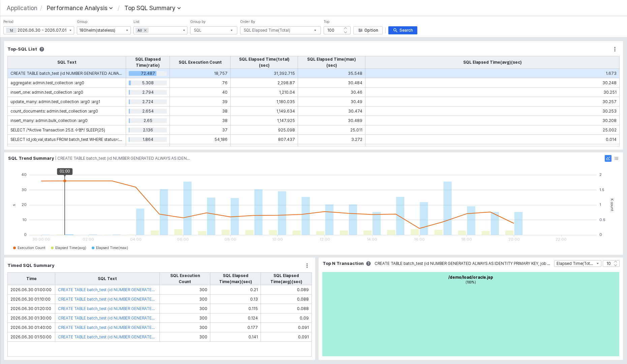Image resolution: width=627 pixels, height=364 pixels.
Task: Click the Search button
Action: point(403,30)
